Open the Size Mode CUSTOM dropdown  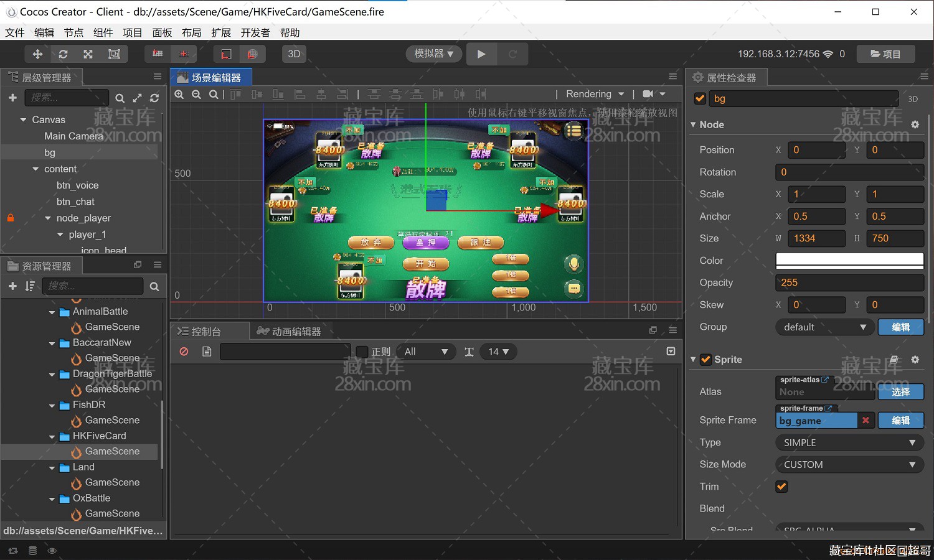click(849, 464)
